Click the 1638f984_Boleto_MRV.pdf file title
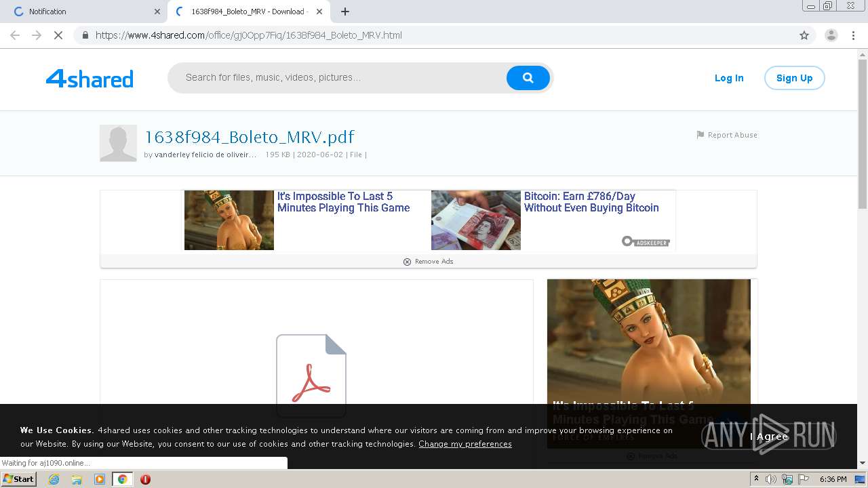This screenshot has width=868, height=488. tap(250, 137)
